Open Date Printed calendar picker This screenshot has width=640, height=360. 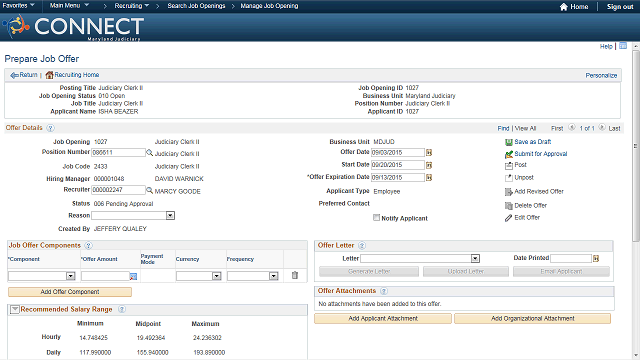pyautogui.click(x=596, y=258)
